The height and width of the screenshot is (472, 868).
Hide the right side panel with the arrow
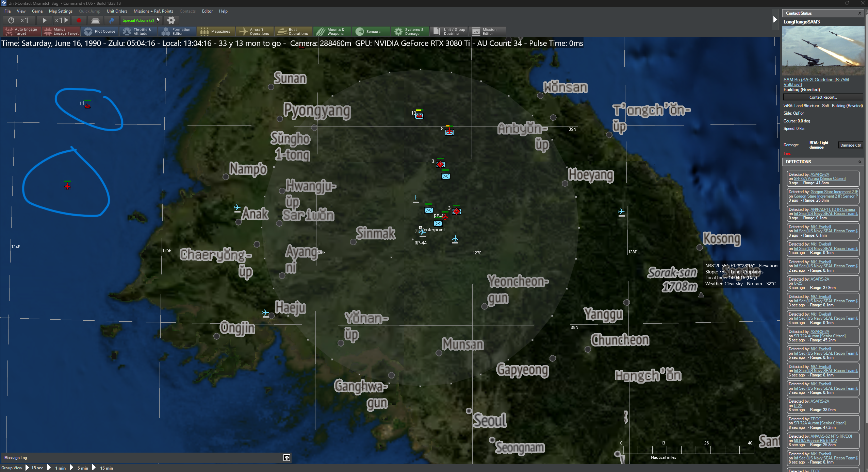pyautogui.click(x=775, y=19)
